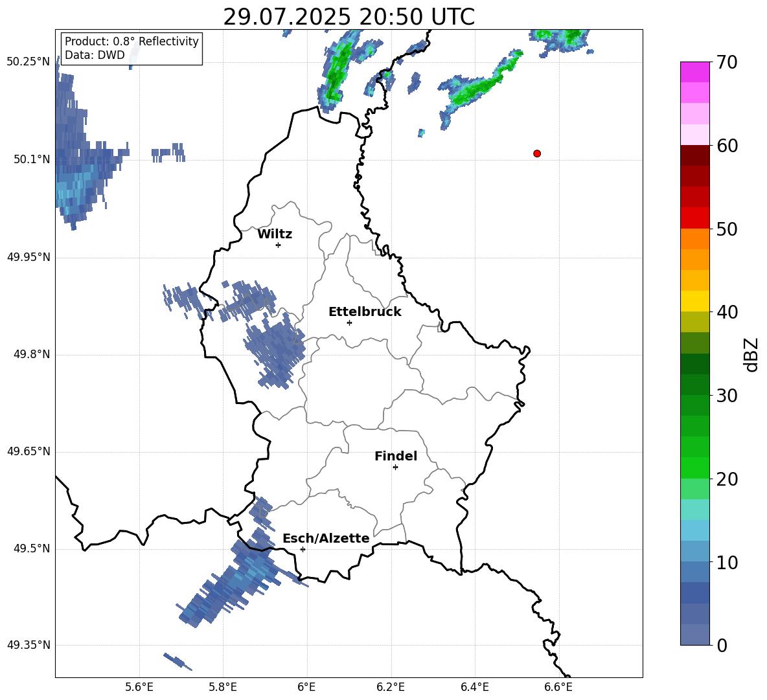
Task: Click the light blue swatch above 10
Action: [x=695, y=552]
